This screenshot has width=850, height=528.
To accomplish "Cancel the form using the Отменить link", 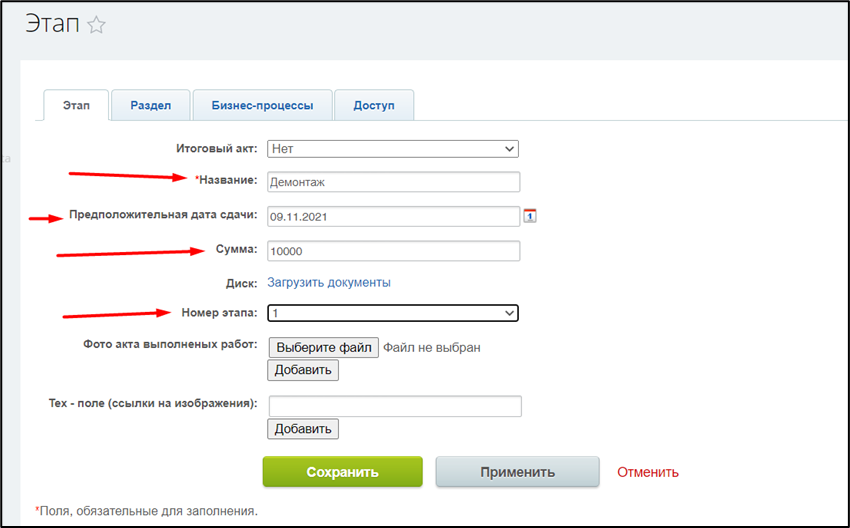I will (x=647, y=472).
